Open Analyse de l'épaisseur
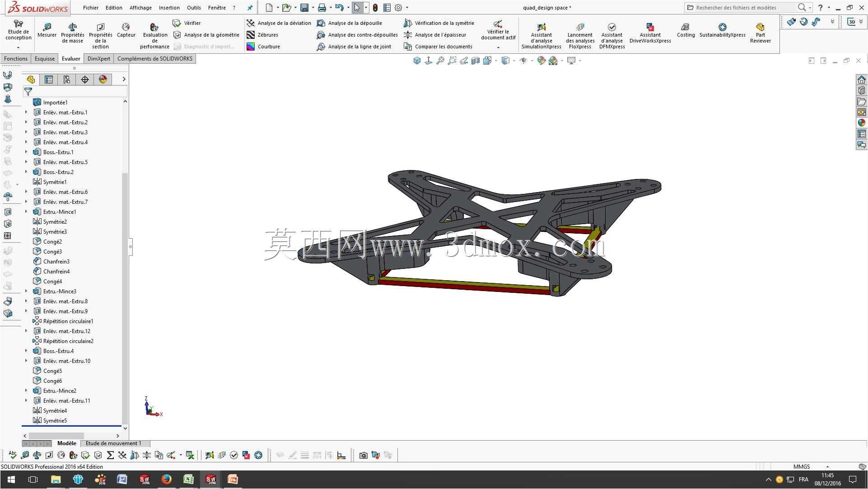868x489 pixels. tap(435, 35)
